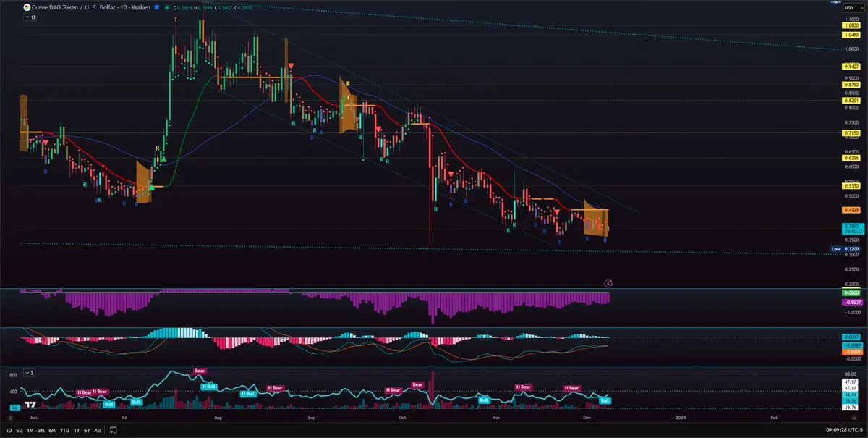Click the 0.5350 yellow price label
This screenshot has width=868, height=438.
click(851, 186)
